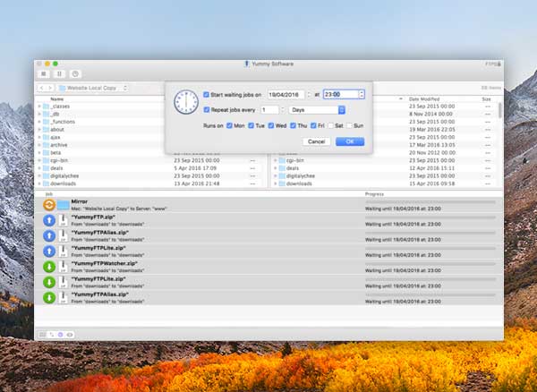Screen dimensions: 537x392
Task: Go forward with the right arrow
Action: pyautogui.click(x=50, y=88)
